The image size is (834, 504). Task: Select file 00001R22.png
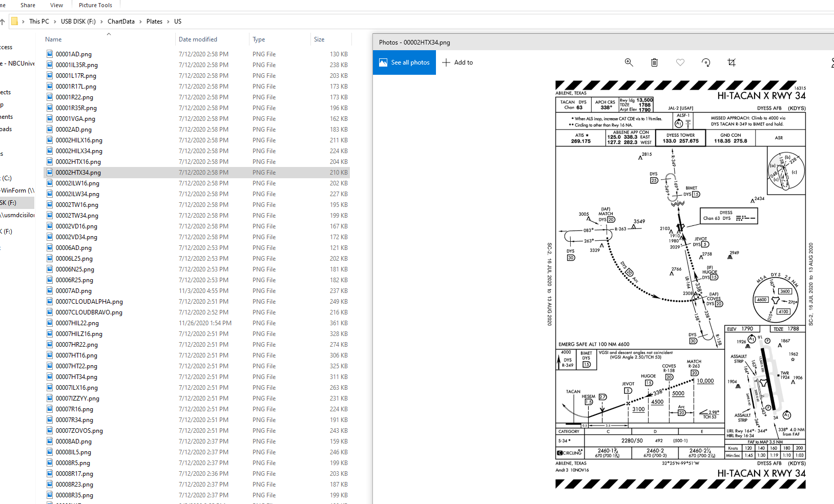click(74, 97)
